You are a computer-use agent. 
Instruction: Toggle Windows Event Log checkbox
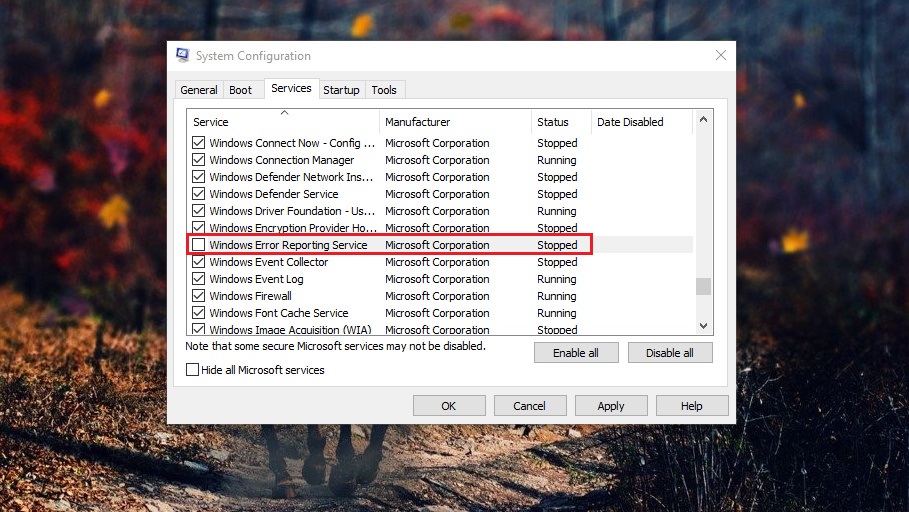(x=198, y=278)
